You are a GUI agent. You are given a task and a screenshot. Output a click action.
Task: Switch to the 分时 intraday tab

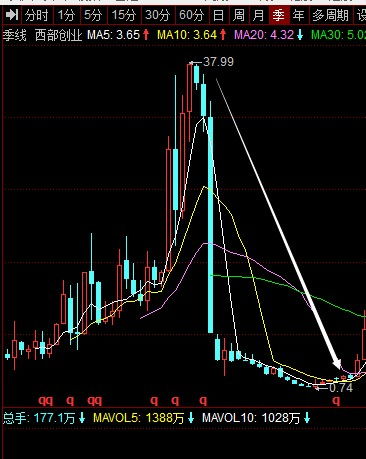(36, 15)
